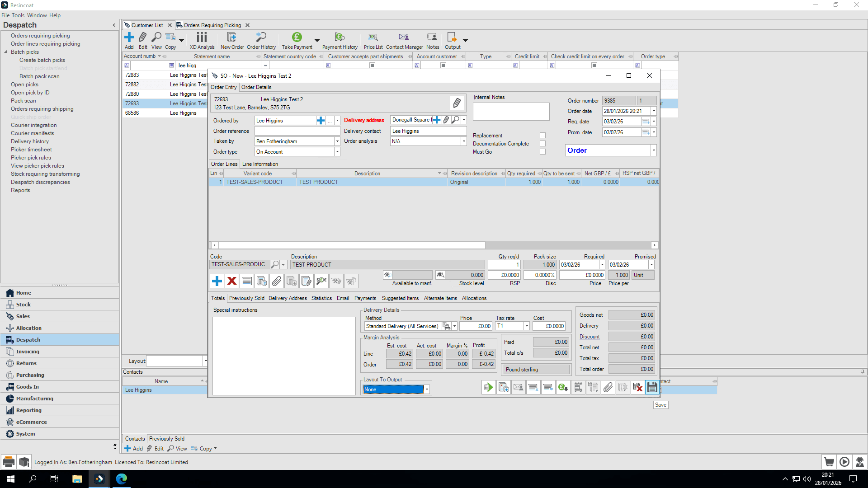The width and height of the screenshot is (868, 488).
Task: Open the Layout To Output dropdown
Action: [427, 389]
